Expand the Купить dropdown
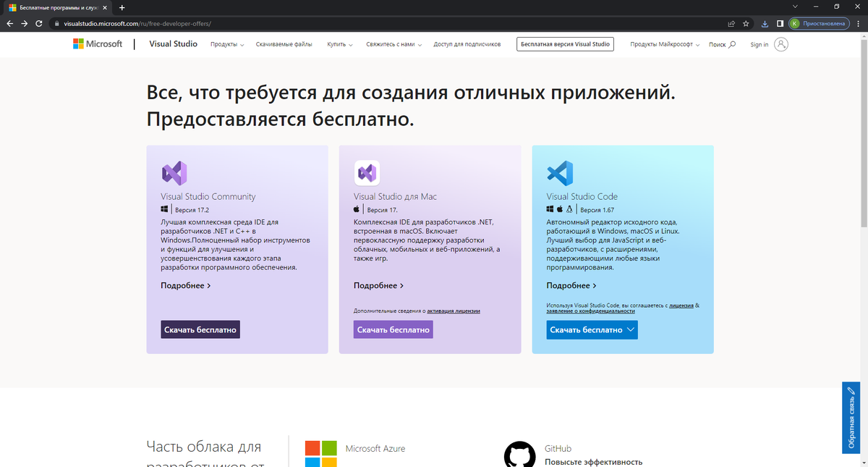Screen dimensions: 868x467 [x=339, y=44]
